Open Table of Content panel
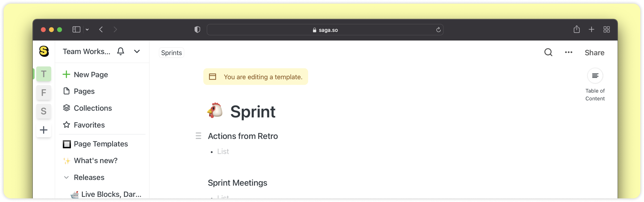 pyautogui.click(x=595, y=76)
